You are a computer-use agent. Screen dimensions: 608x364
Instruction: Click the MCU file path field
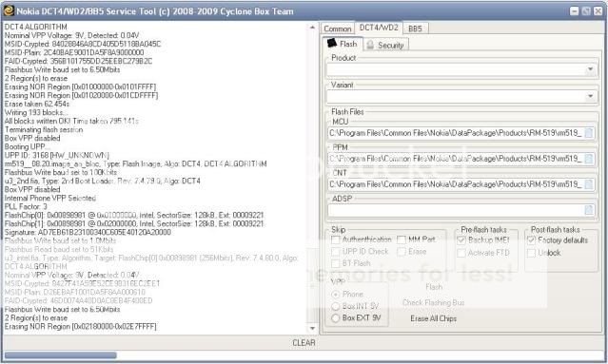[455, 133]
